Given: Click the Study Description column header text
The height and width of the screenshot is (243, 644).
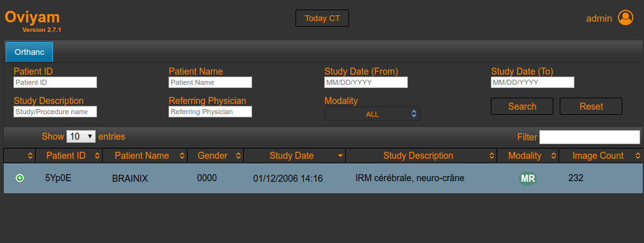Looking at the screenshot, I should (418, 156).
